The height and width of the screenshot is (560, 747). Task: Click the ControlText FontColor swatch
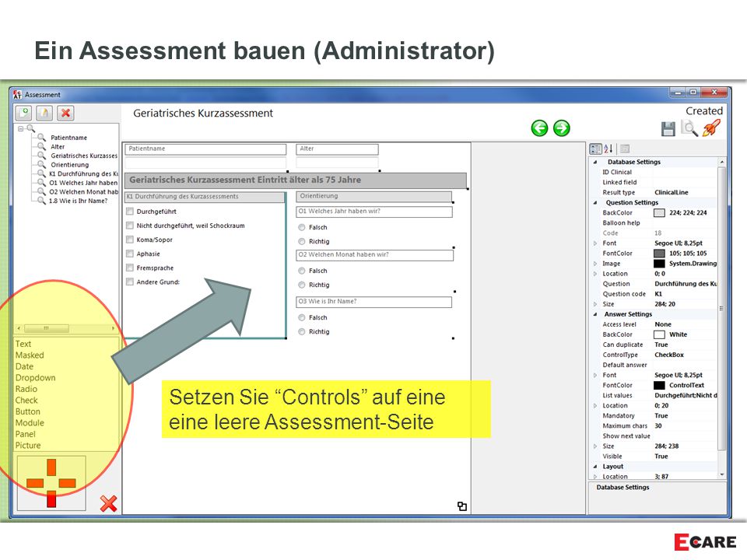click(x=659, y=385)
